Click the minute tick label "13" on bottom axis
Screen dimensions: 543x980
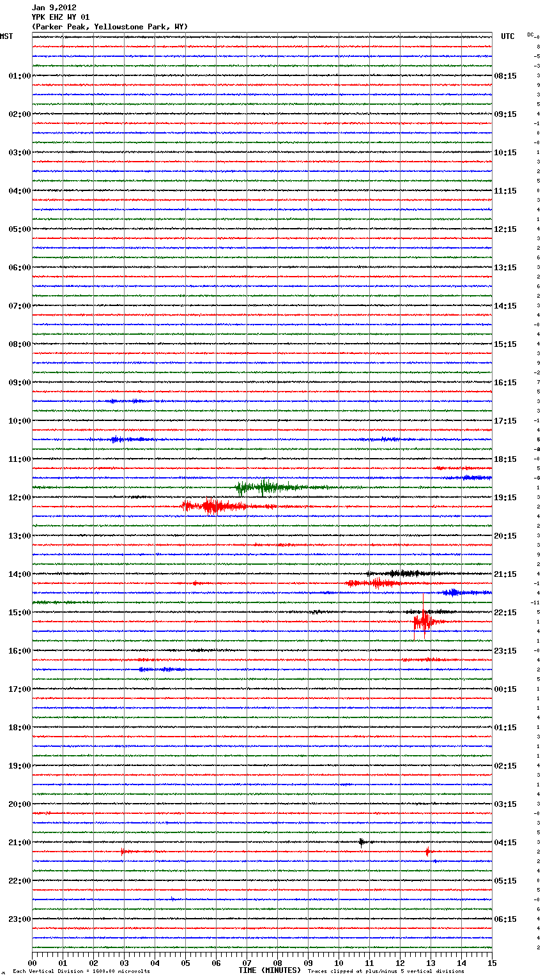(431, 963)
